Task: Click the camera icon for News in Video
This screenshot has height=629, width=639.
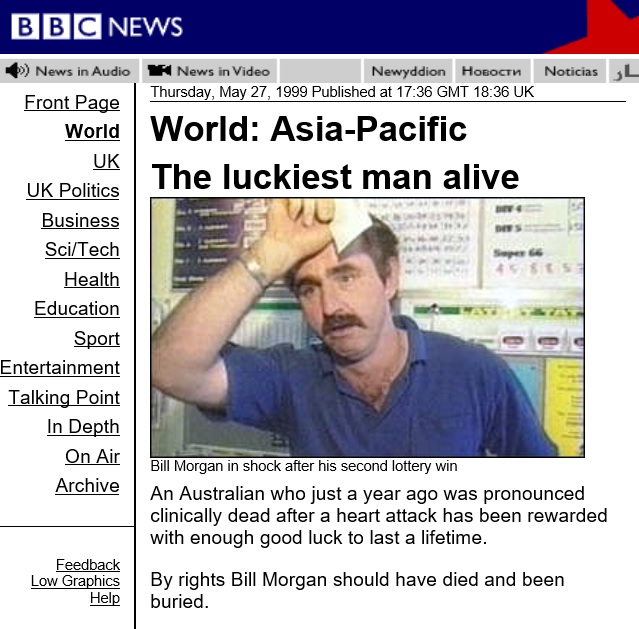Action: 159,71
